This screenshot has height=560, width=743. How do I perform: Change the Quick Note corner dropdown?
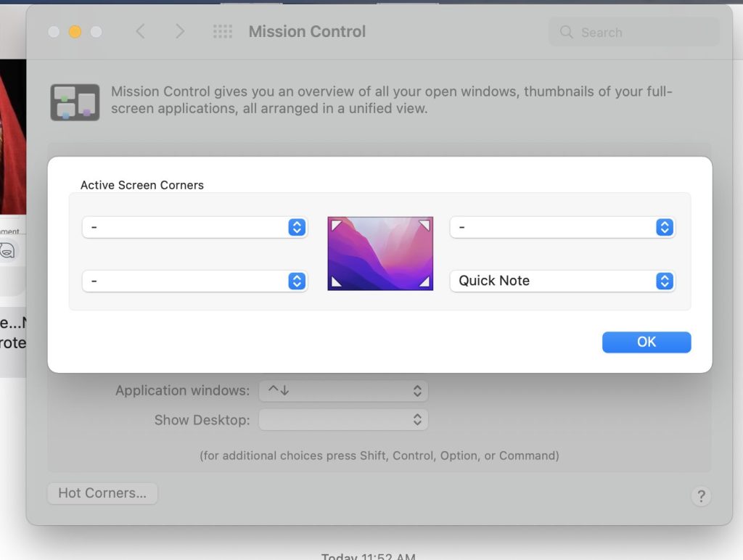tap(562, 281)
